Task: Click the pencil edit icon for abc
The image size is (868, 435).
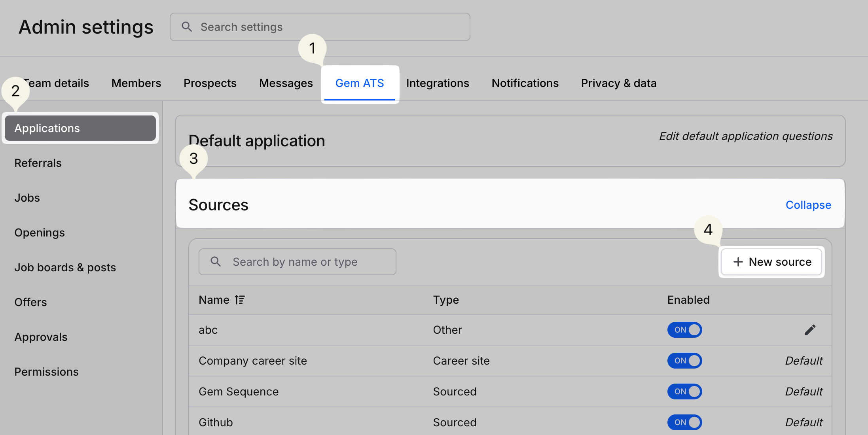Action: pos(810,330)
